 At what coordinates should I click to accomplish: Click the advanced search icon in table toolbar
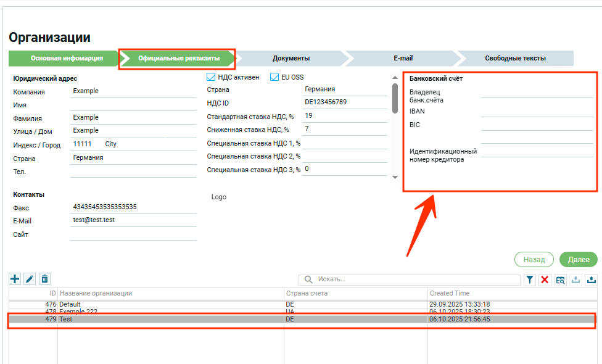(560, 280)
